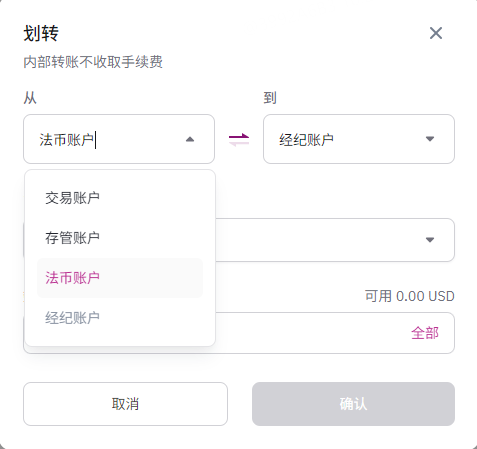Click the 内部转账不收取手续费 notice text

93,62
